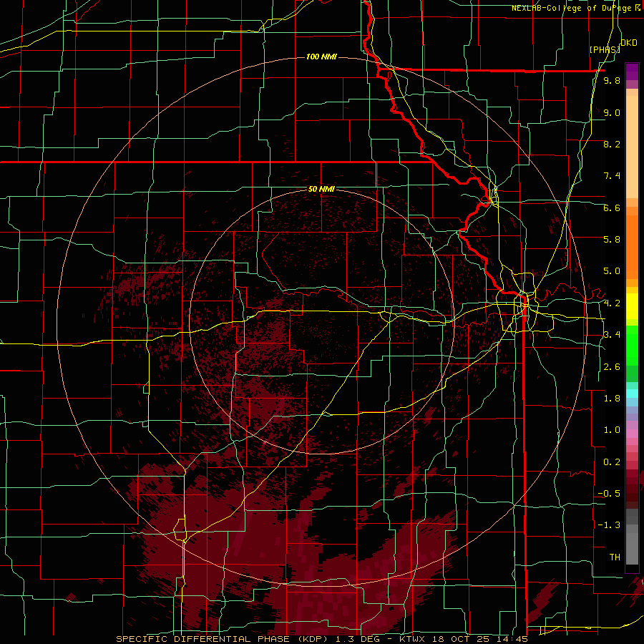Click the TH label on the color scale
Image resolution: width=644 pixels, height=644 pixels.
(615, 557)
